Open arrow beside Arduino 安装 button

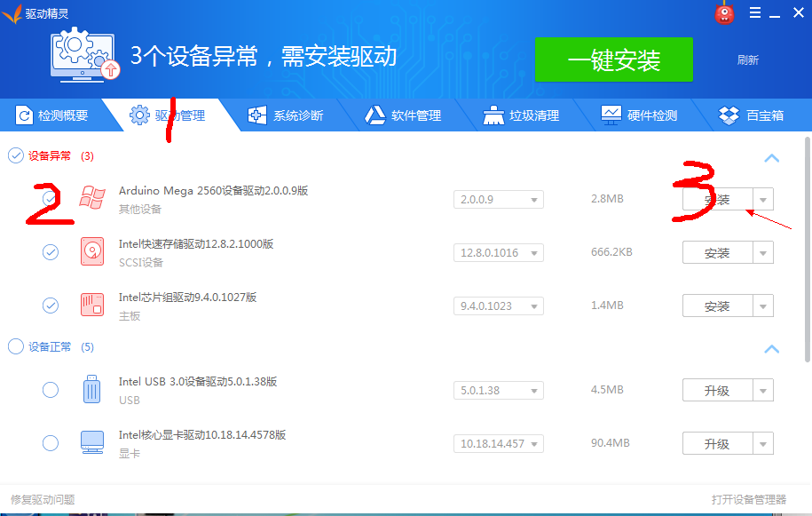click(x=763, y=200)
